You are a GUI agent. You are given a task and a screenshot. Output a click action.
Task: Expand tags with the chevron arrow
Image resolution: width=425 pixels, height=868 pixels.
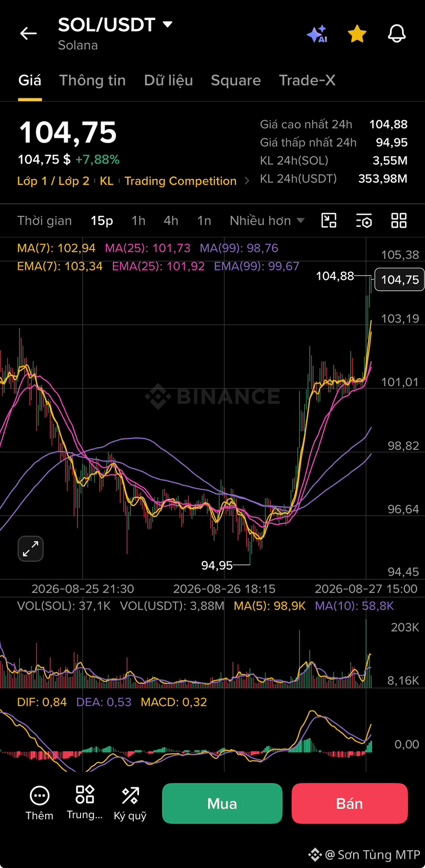tap(247, 181)
